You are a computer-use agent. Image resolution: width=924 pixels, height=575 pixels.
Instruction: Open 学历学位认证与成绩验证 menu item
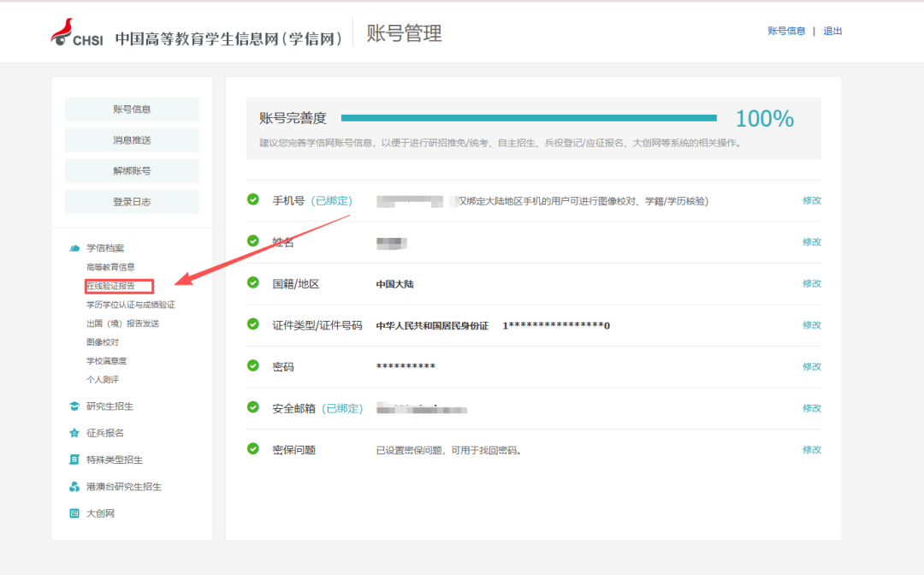130,305
